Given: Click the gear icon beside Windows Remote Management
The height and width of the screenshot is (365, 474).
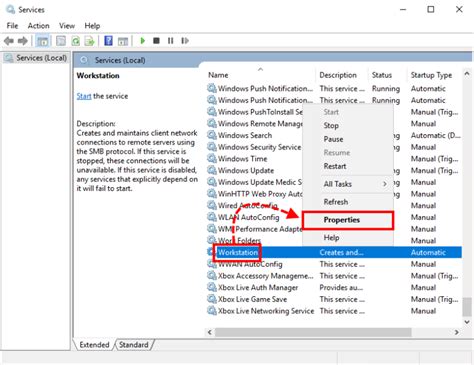Looking at the screenshot, I should (212, 123).
